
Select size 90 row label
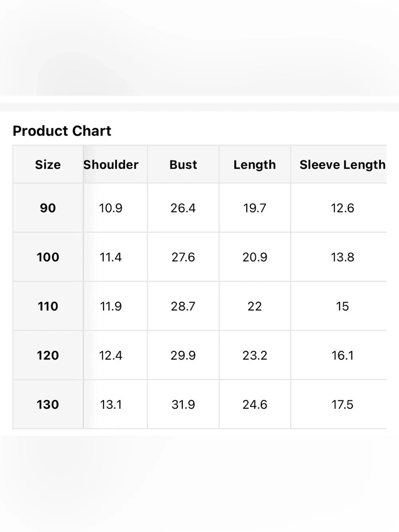(48, 208)
